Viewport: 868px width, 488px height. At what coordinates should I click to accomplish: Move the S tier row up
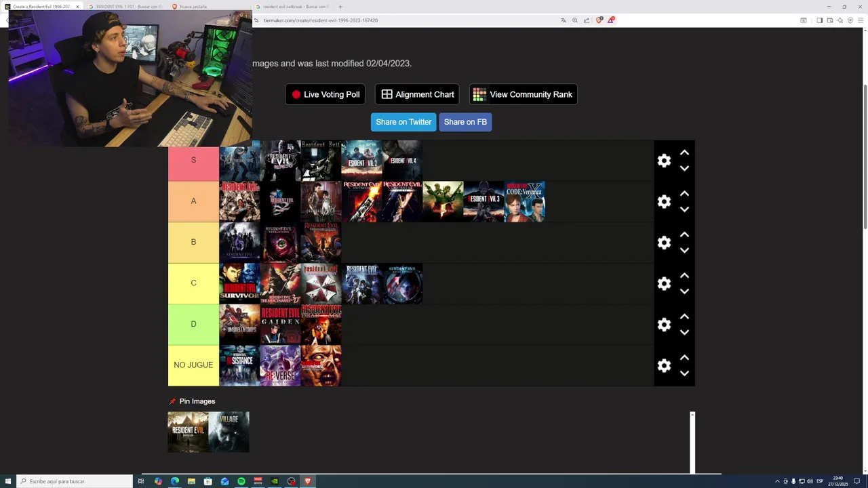[x=684, y=152]
